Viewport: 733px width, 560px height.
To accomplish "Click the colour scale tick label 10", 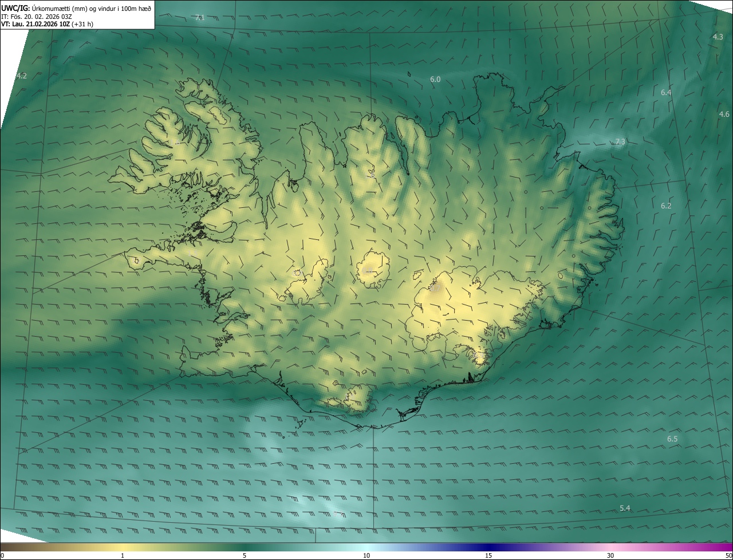I will 366,555.
